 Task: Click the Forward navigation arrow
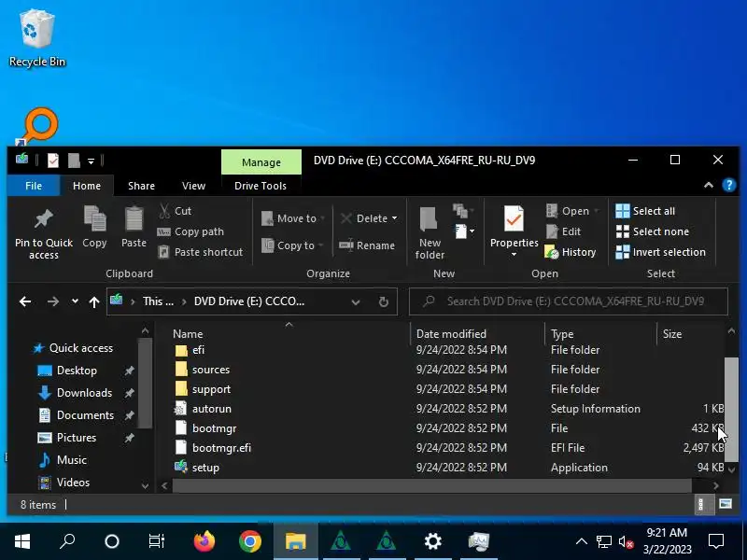pos(53,301)
